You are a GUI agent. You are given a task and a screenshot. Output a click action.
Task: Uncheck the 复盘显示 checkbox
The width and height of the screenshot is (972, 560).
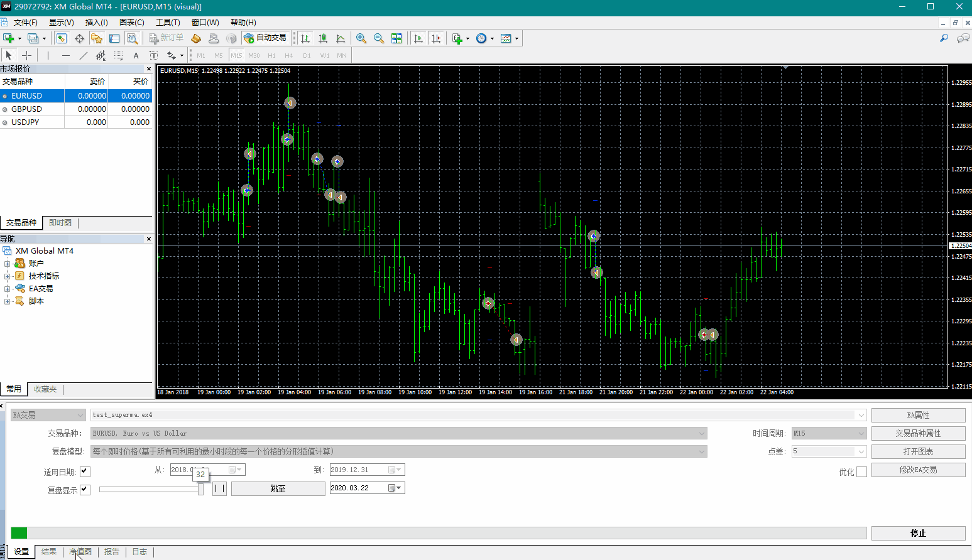click(x=85, y=490)
